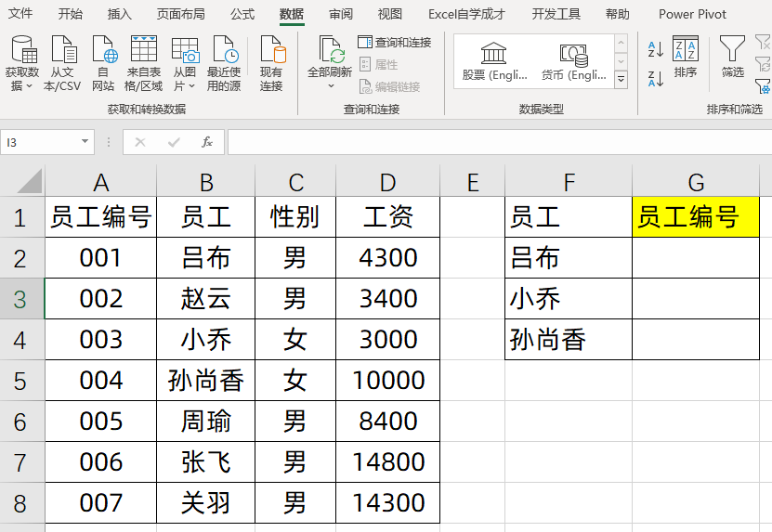
Task: Click the insert function fx icon
Action: point(207,142)
